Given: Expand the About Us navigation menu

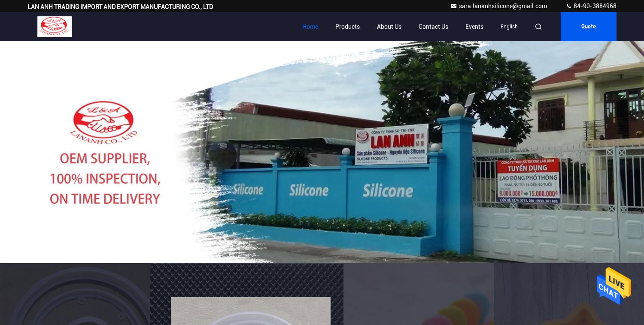Looking at the screenshot, I should 389,27.
